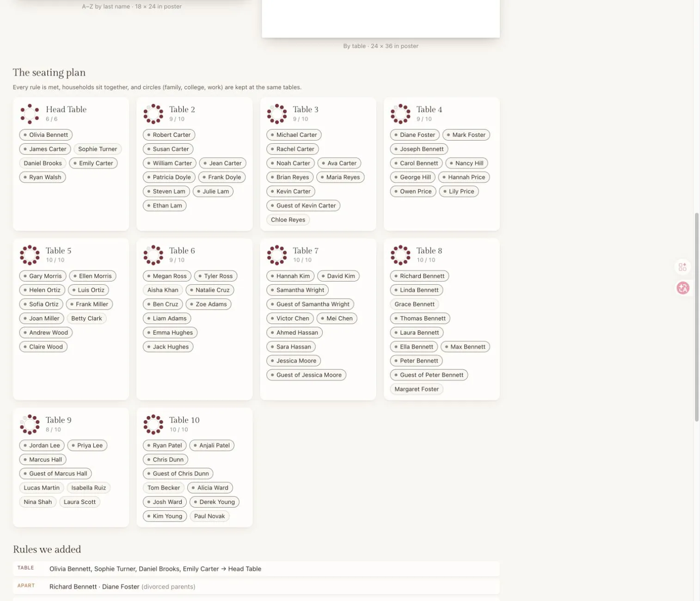
Task: Click the TABLE rule row for Head Table
Action: (x=256, y=569)
